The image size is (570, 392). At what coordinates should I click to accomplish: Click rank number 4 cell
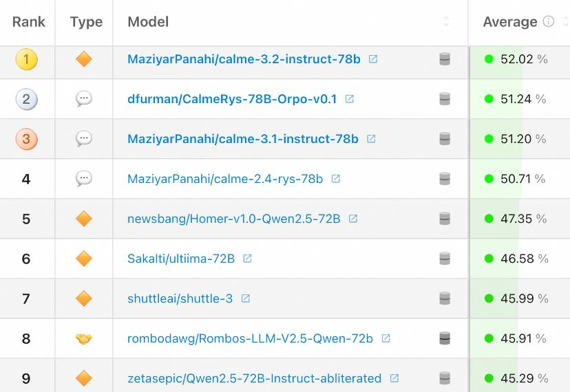[x=26, y=179]
